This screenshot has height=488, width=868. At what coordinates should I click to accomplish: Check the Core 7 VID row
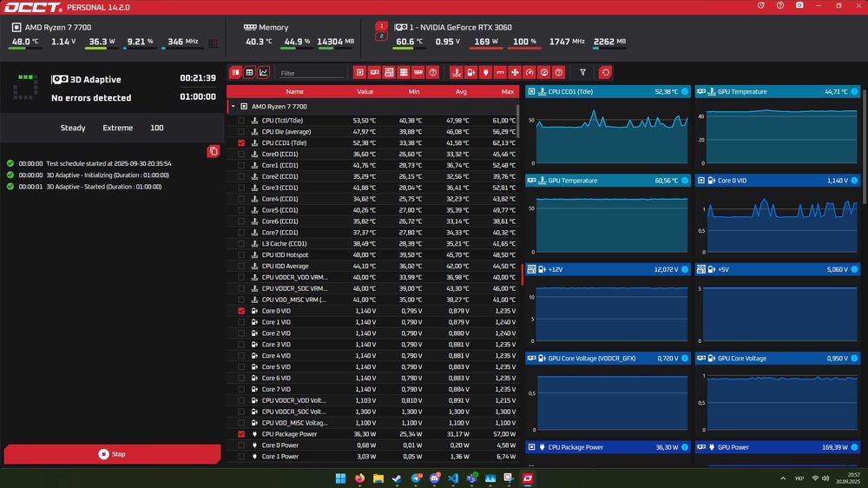point(241,389)
